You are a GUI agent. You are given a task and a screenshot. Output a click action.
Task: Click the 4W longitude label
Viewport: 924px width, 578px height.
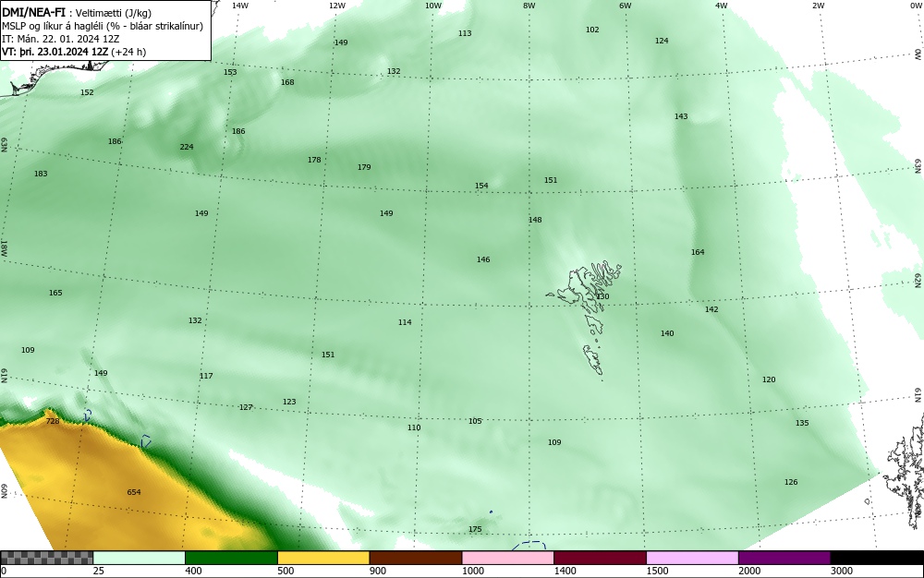pos(722,6)
